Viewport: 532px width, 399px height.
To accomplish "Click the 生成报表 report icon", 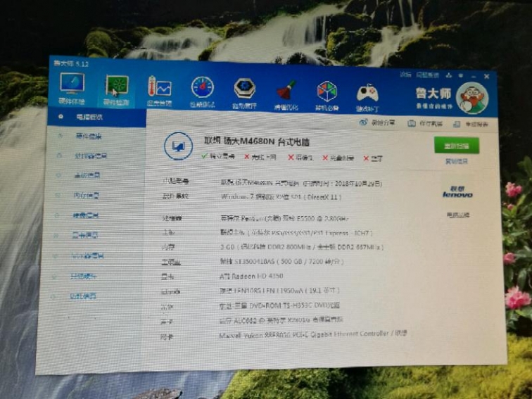I will click(x=457, y=125).
